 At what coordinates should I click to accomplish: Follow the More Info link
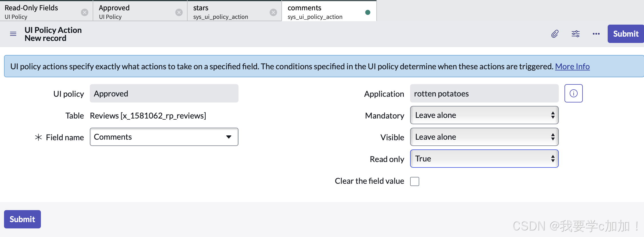[x=572, y=66]
